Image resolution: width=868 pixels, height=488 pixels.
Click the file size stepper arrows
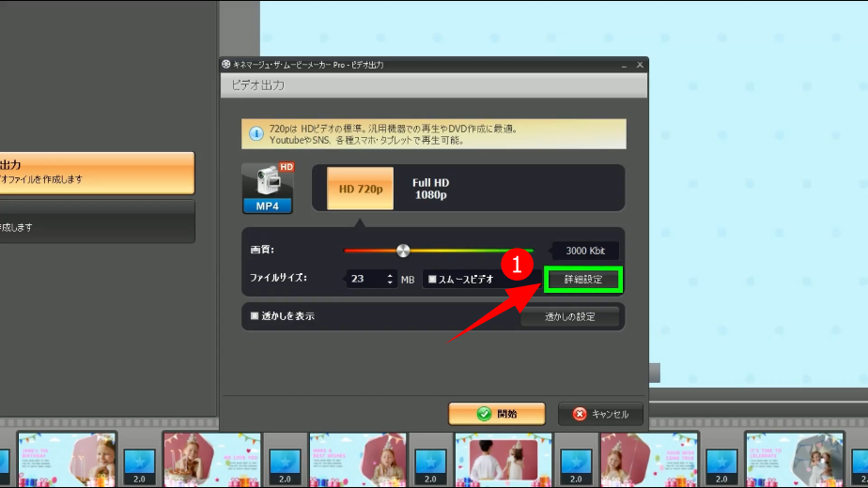coord(390,279)
